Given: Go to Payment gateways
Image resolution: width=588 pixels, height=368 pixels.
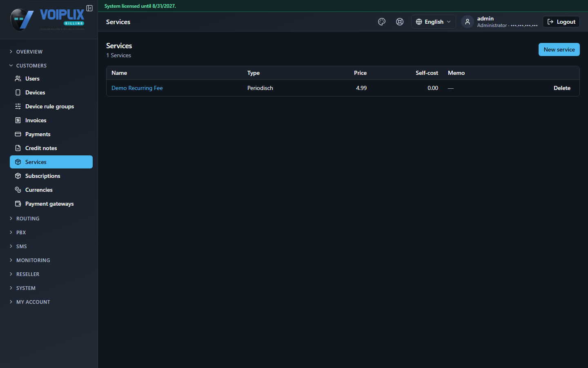Looking at the screenshot, I should 51,204.
